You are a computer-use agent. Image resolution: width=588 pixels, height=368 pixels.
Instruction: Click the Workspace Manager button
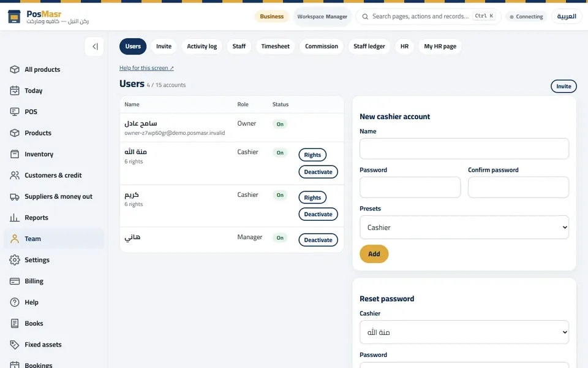click(322, 17)
